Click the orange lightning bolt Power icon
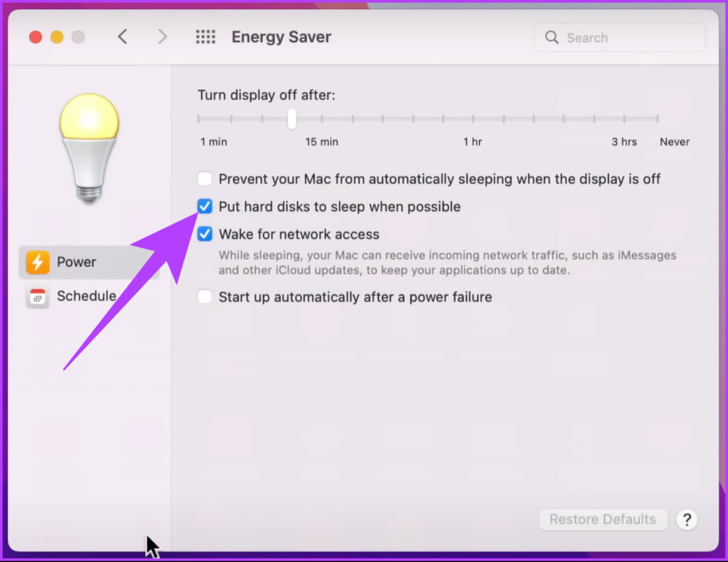The height and width of the screenshot is (562, 728). tap(38, 262)
